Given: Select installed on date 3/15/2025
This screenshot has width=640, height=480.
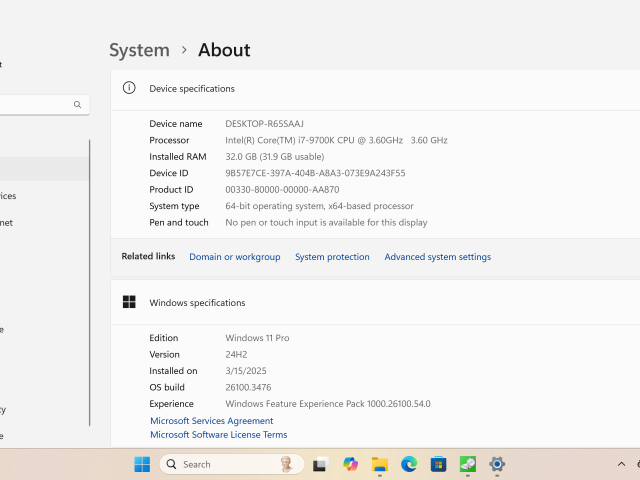Looking at the screenshot, I should pyautogui.click(x=246, y=371).
